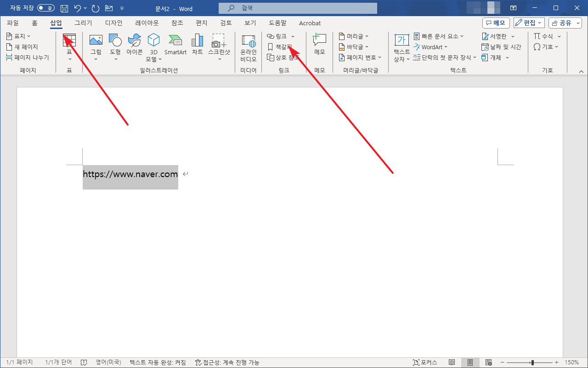Switch to read mode view icon
The image size is (588, 368).
452,362
